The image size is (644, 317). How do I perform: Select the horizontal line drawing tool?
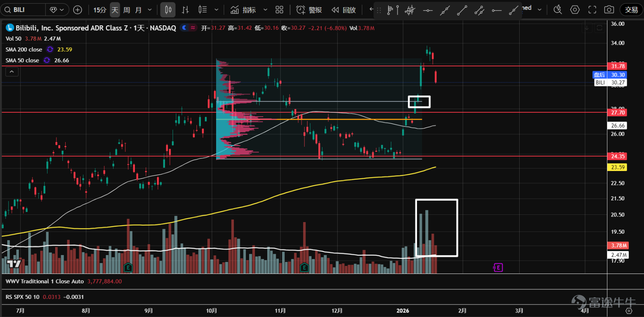click(427, 10)
